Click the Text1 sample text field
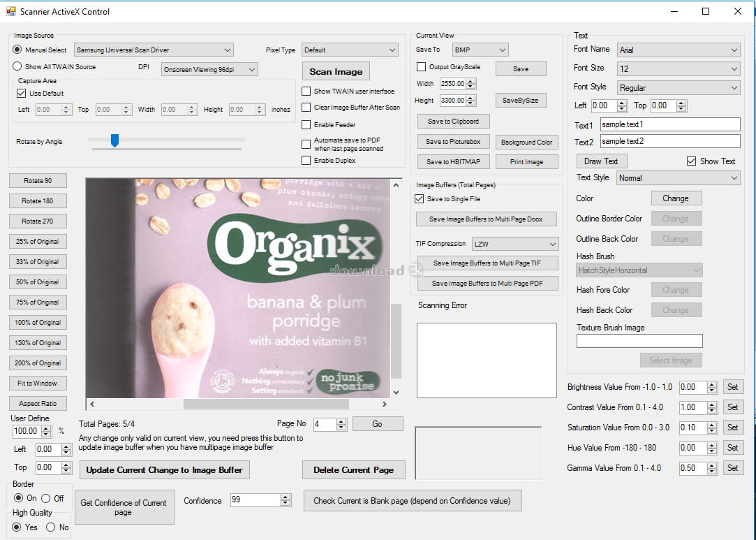 pos(670,124)
